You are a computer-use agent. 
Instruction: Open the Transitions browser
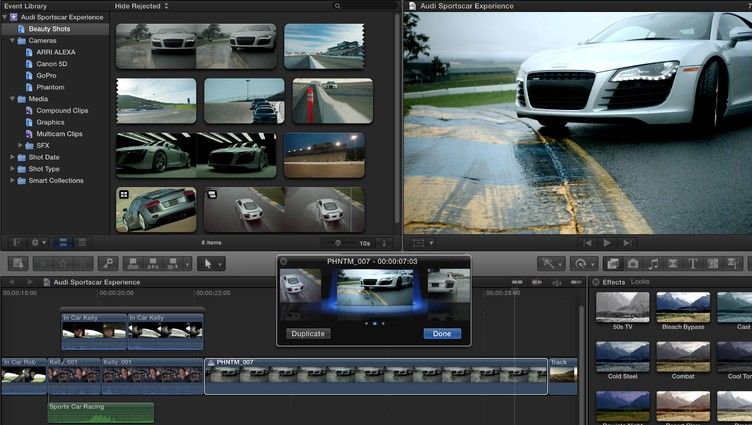pyautogui.click(x=673, y=263)
